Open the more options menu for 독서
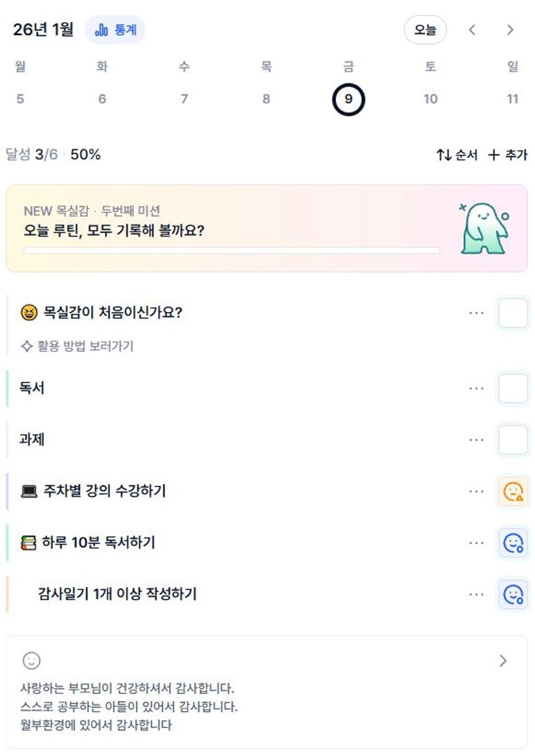The width and height of the screenshot is (535, 756). click(x=477, y=388)
